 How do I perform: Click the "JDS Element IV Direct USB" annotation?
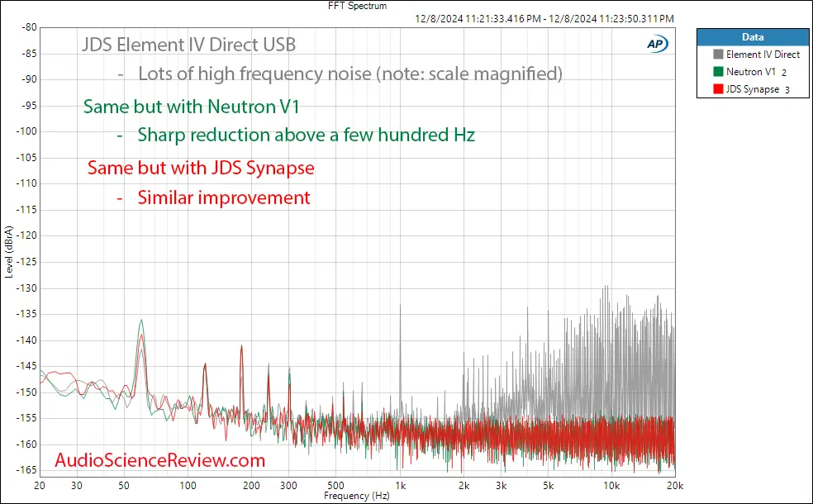[188, 44]
